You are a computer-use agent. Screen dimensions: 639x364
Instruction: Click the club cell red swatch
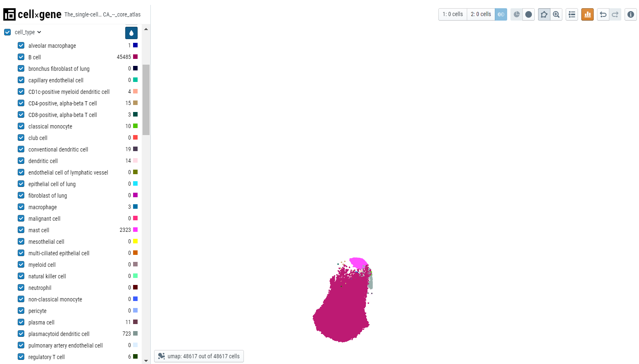pyautogui.click(x=135, y=138)
